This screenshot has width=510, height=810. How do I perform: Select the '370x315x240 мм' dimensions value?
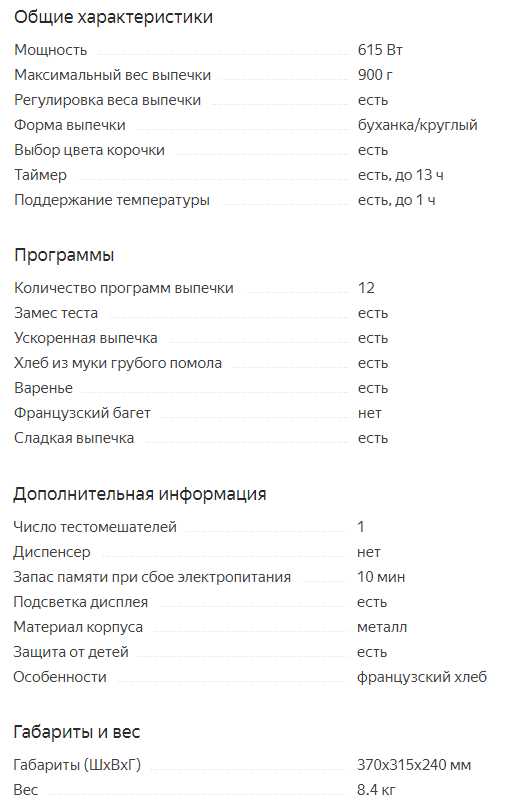coord(414,765)
